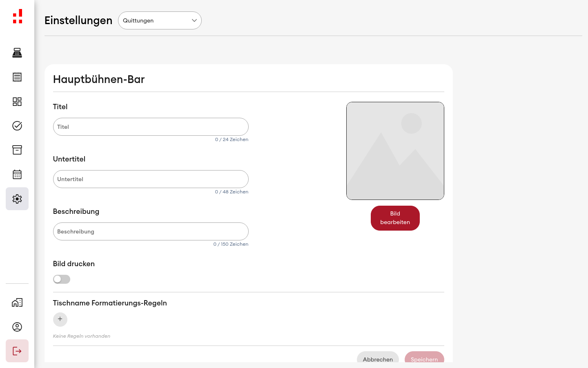Open the receipts list icon in sidebar

tap(17, 77)
